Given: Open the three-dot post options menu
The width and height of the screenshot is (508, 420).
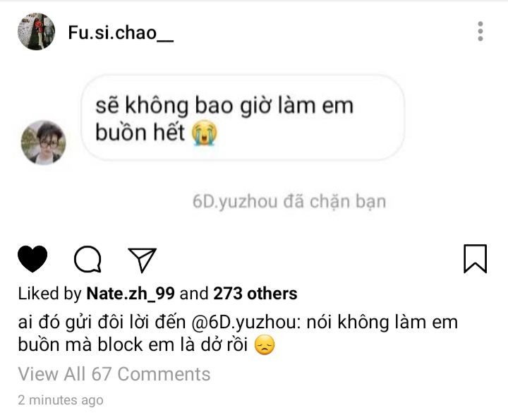Looking at the screenshot, I should 480,32.
